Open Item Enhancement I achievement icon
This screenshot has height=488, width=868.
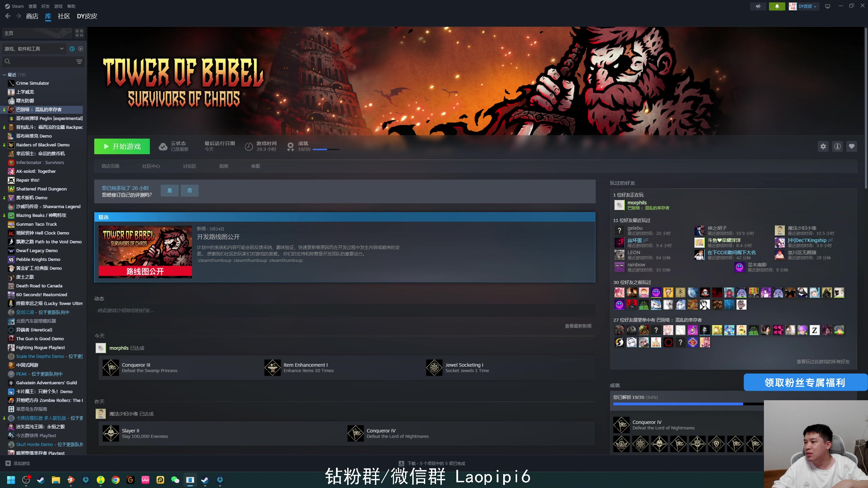click(x=273, y=368)
